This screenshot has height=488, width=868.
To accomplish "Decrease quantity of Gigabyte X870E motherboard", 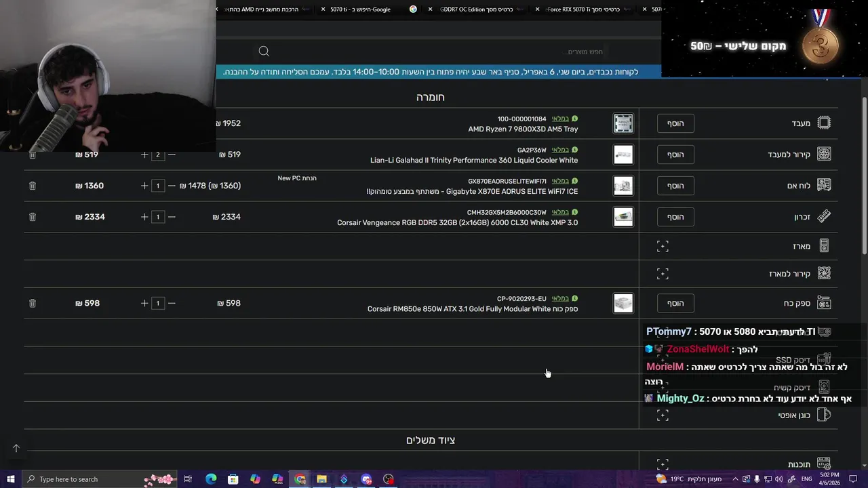I will tap(172, 186).
